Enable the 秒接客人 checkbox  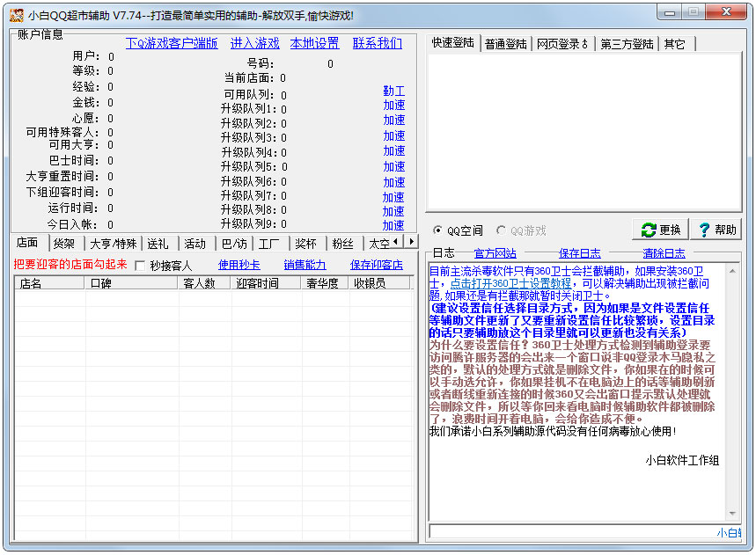click(x=140, y=266)
